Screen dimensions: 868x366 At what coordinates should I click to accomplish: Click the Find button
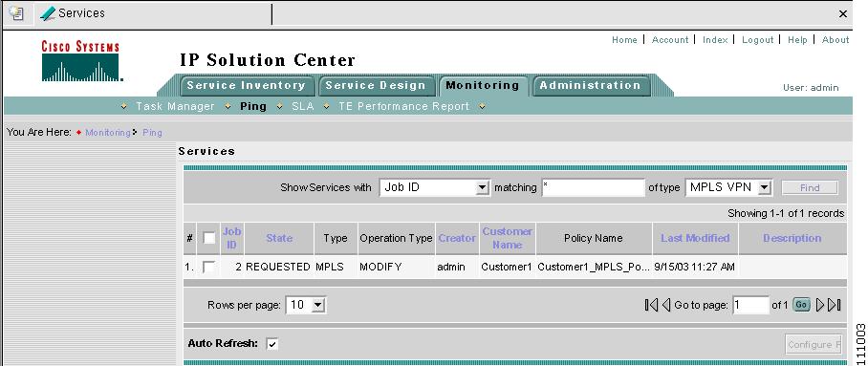point(810,188)
